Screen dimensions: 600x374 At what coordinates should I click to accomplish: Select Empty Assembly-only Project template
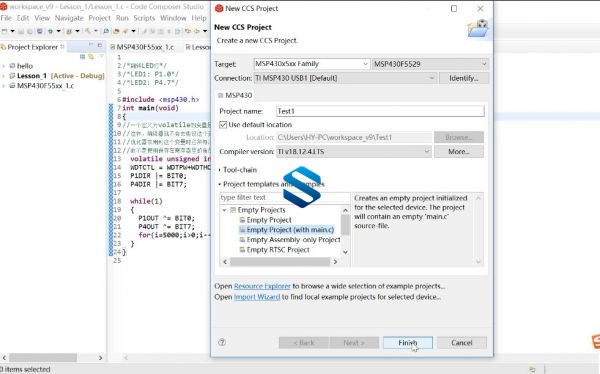tap(290, 240)
